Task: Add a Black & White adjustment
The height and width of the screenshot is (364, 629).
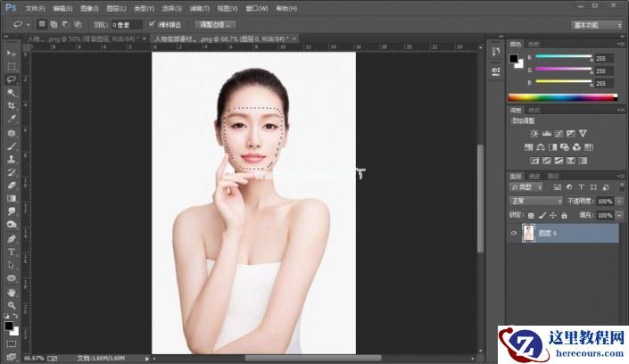Action: click(x=552, y=147)
